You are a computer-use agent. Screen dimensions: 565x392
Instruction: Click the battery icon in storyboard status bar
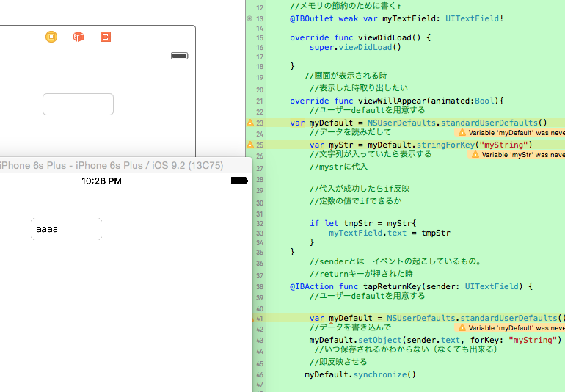pyautogui.click(x=180, y=56)
